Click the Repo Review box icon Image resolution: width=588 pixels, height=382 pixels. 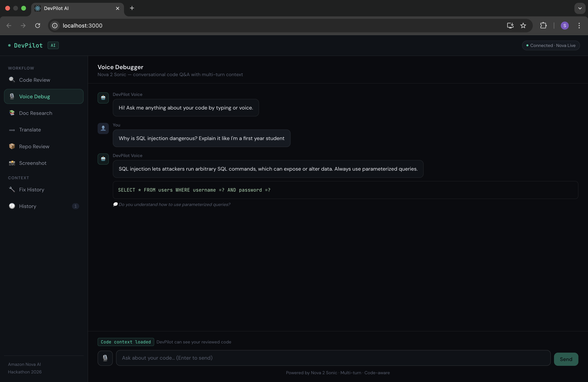[12, 146]
